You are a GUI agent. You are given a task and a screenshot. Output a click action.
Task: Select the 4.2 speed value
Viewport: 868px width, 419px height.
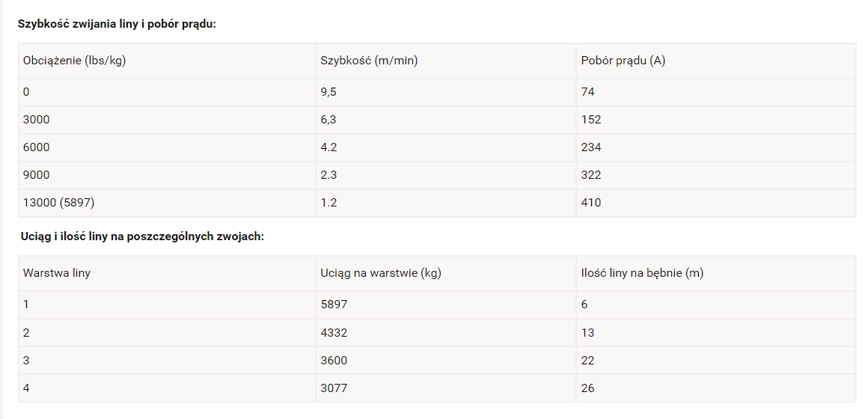(x=328, y=147)
